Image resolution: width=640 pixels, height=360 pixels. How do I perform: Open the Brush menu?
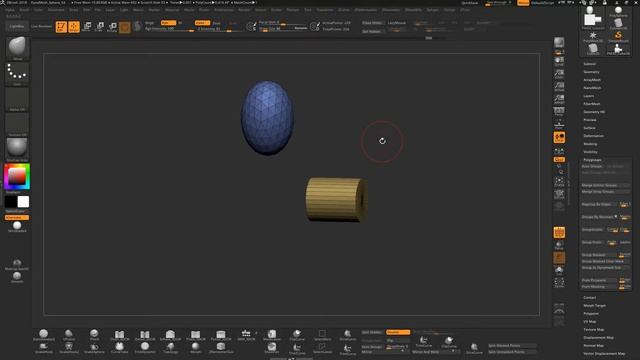click(x=24, y=10)
